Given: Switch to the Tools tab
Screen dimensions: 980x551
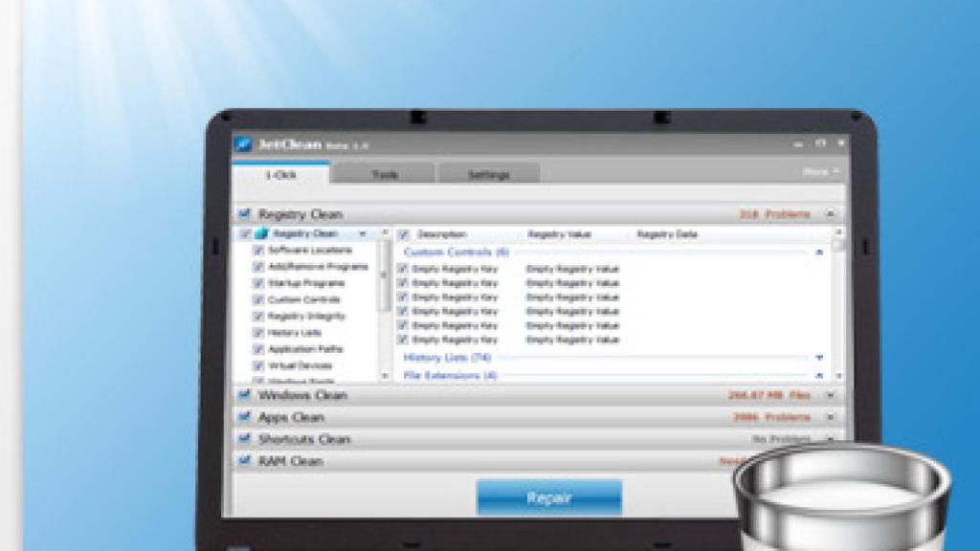Looking at the screenshot, I should [385, 174].
